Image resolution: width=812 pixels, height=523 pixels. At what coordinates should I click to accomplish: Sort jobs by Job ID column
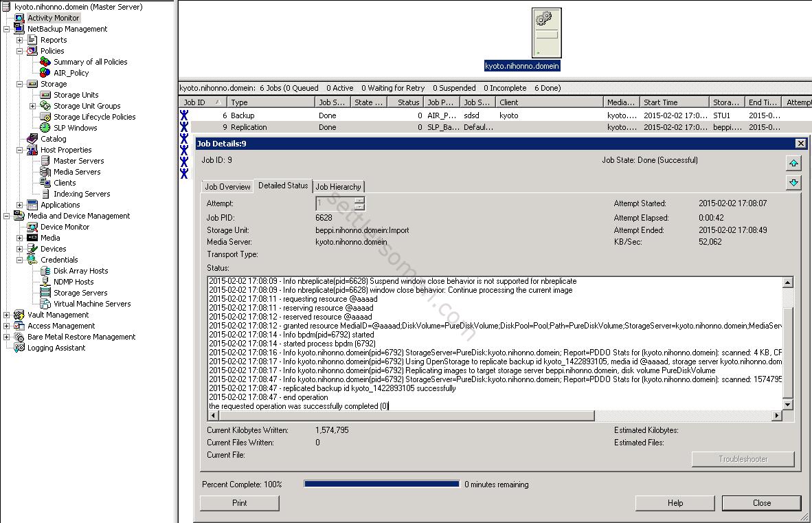point(203,102)
